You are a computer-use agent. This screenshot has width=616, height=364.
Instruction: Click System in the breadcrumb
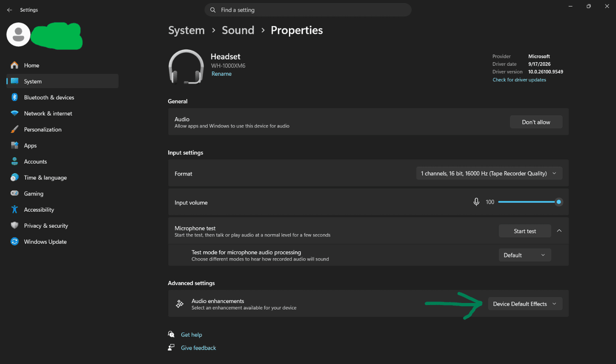(186, 30)
